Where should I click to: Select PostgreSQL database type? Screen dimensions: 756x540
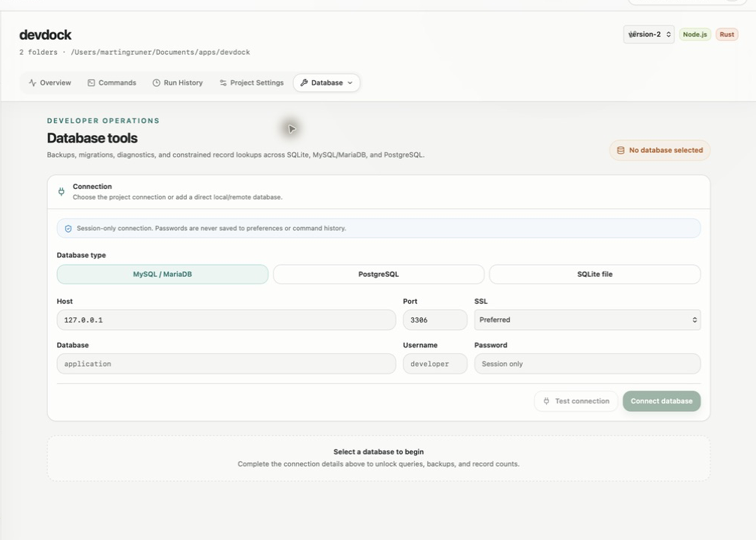[x=379, y=274]
